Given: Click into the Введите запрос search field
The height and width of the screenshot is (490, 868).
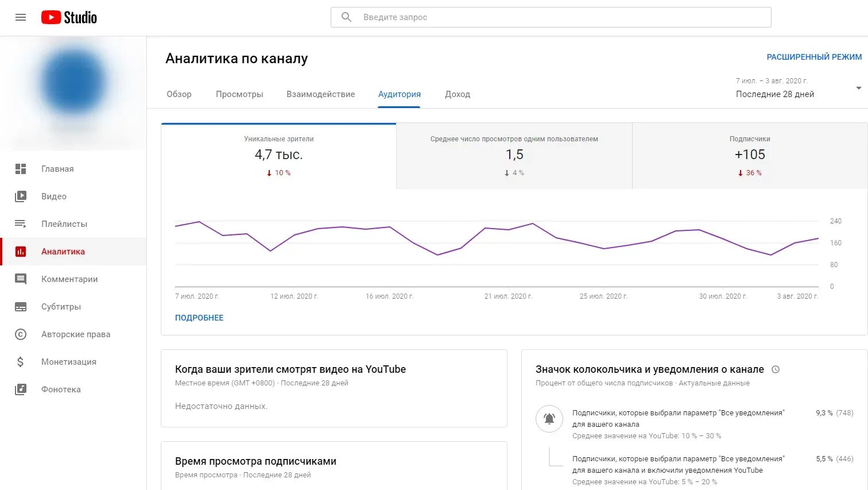Looking at the screenshot, I should [x=551, y=17].
